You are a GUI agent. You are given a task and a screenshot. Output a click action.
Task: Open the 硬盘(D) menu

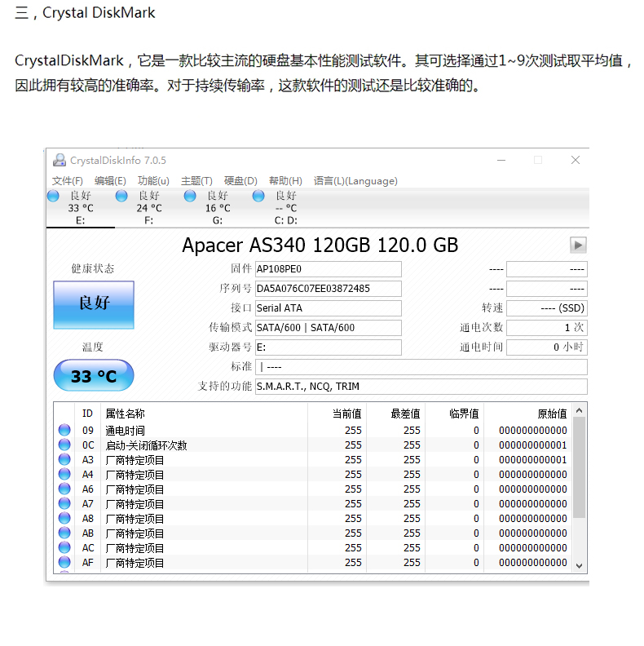(240, 181)
